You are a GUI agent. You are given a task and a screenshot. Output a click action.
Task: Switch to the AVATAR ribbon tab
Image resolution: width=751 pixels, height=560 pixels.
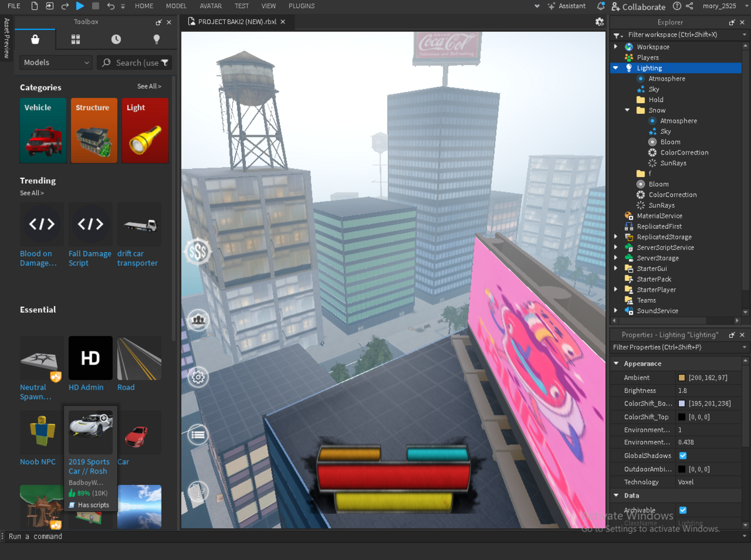pos(211,6)
